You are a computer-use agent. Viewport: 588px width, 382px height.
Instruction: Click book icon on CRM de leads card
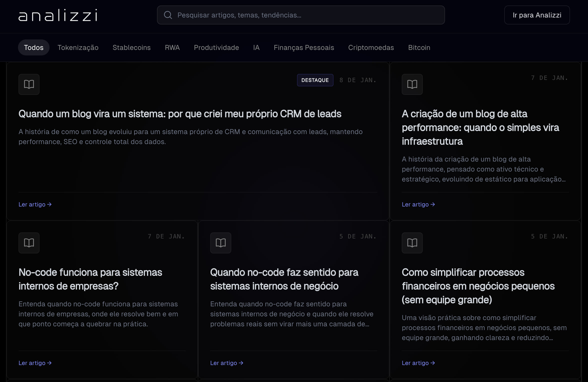coord(29,84)
